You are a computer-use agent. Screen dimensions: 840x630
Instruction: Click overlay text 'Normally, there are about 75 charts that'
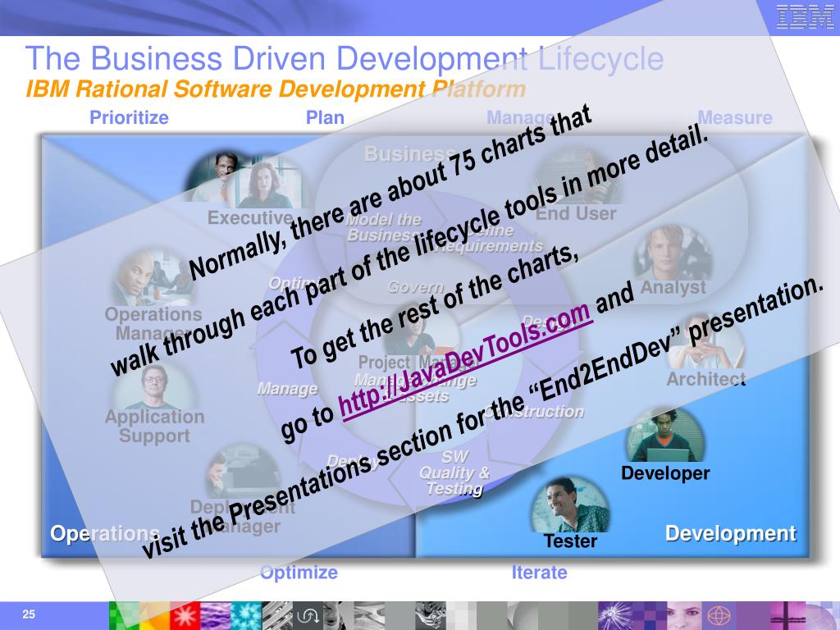pyautogui.click(x=390, y=193)
